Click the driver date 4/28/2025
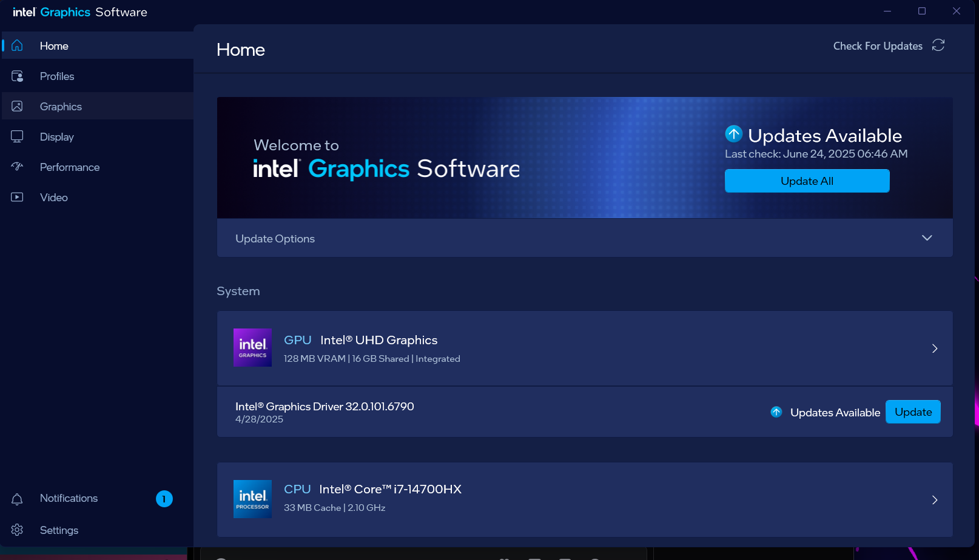This screenshot has width=979, height=560. (x=259, y=419)
